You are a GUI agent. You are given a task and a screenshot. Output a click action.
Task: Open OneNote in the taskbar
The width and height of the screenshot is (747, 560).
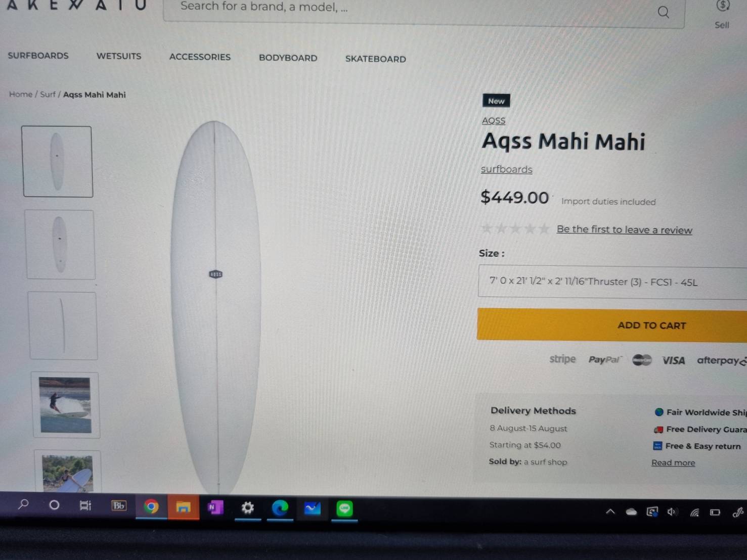tap(215, 507)
